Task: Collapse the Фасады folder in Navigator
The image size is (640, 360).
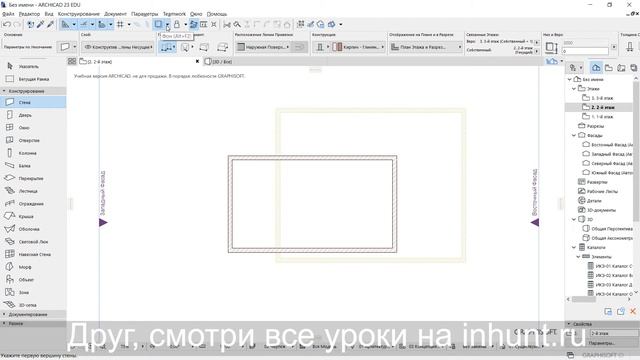Action: coord(574,135)
